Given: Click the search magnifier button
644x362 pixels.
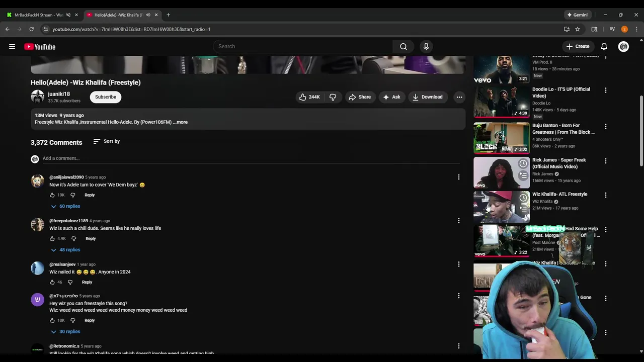Looking at the screenshot, I should point(404,46).
